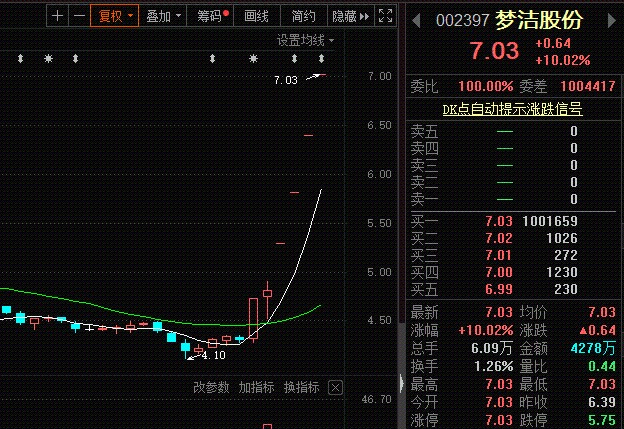The width and height of the screenshot is (624, 429).
Task: Open the 筹码 chip distribution tool
Action: tap(210, 16)
